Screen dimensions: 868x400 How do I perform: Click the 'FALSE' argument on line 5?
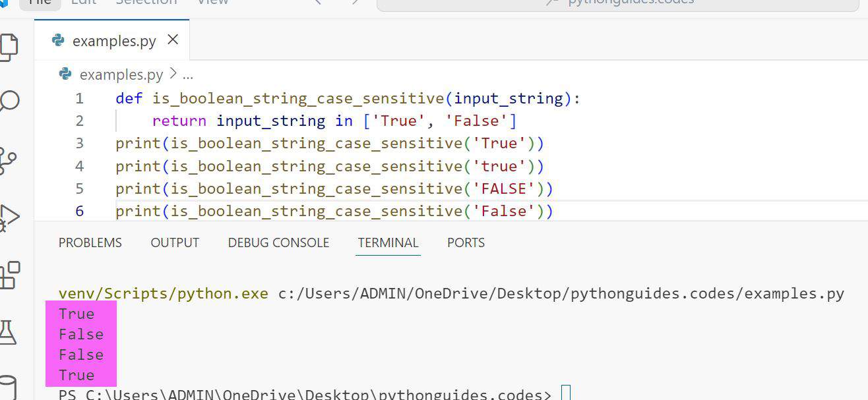pos(504,188)
